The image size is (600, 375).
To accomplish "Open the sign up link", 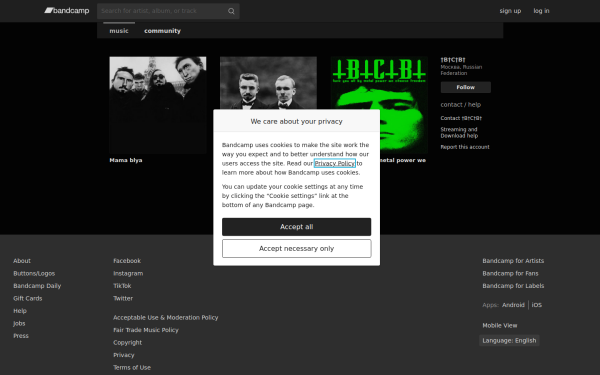I will coord(510,11).
